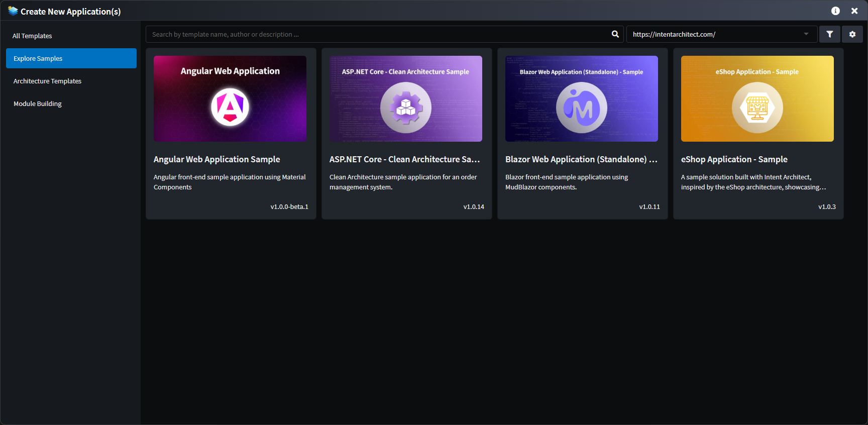The image size is (868, 425).
Task: Click the info icon in title bar
Action: point(835,11)
